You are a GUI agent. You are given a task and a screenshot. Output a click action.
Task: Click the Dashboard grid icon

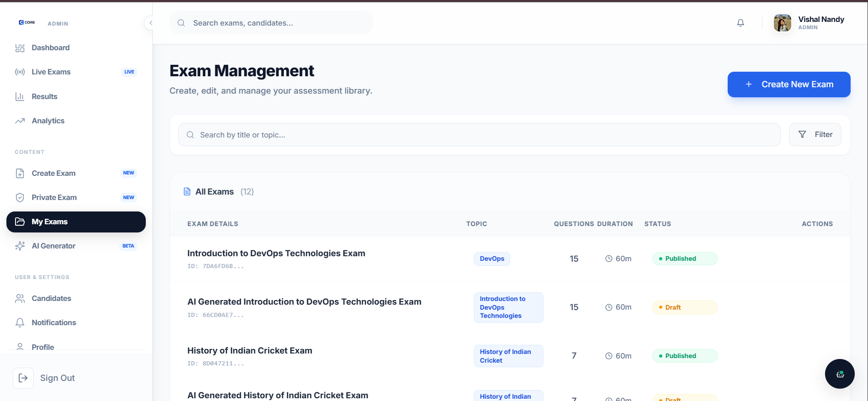tap(20, 48)
